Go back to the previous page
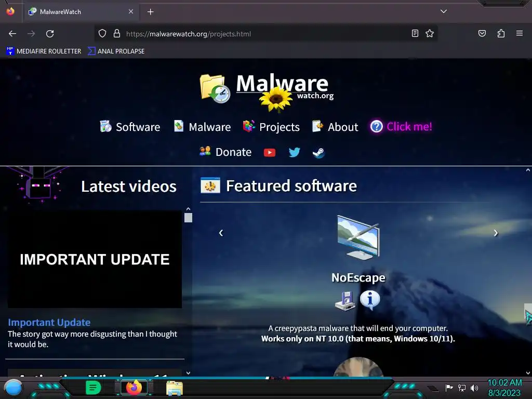Image resolution: width=532 pixels, height=399 pixels. click(x=12, y=34)
